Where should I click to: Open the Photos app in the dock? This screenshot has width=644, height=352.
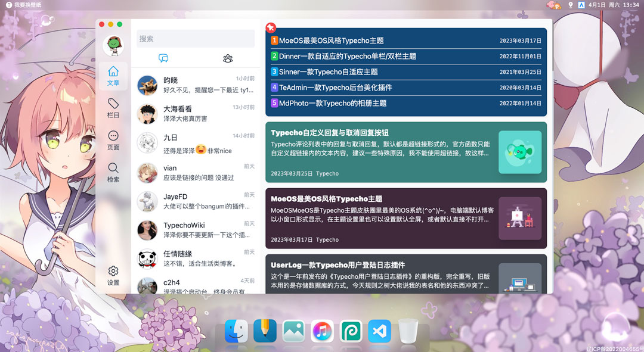293,331
